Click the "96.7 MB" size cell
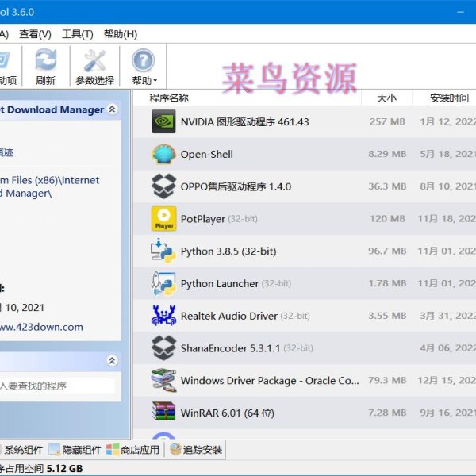This screenshot has height=476, width=476. click(x=387, y=251)
